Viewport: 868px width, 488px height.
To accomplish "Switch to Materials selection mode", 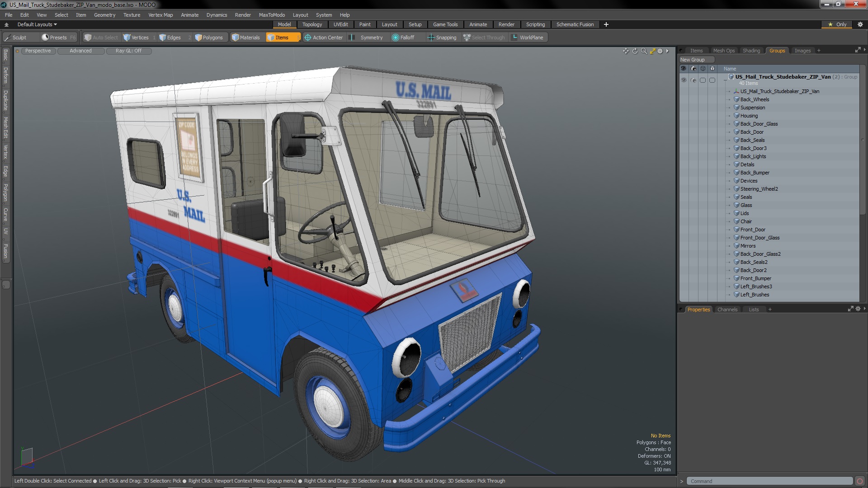I will (246, 38).
